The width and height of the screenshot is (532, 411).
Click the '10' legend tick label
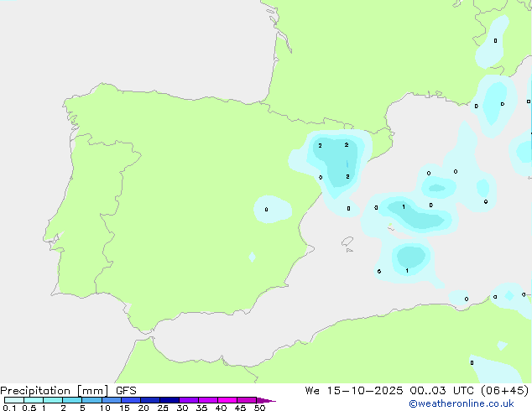click(105, 408)
